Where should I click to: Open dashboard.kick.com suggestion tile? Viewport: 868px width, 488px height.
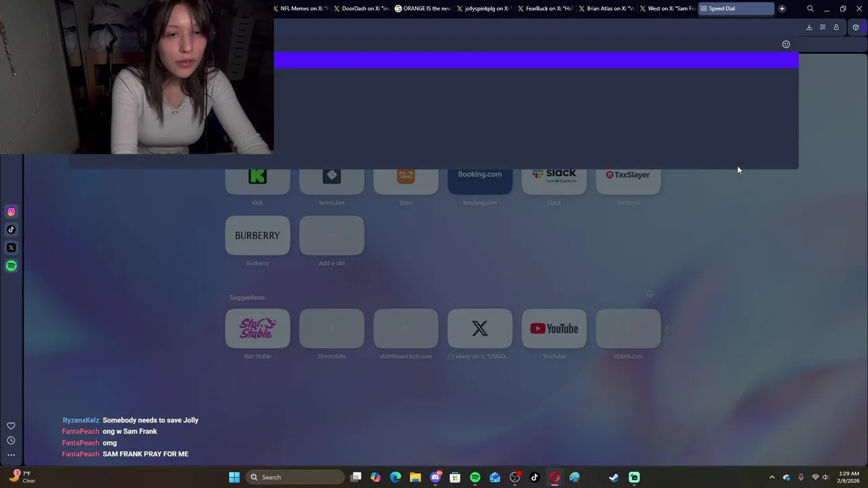coord(406,329)
